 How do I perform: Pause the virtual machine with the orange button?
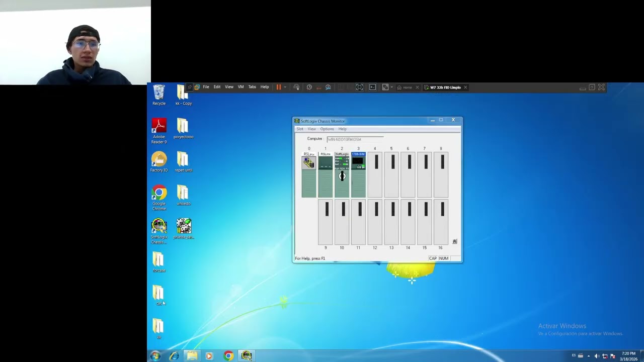point(279,87)
